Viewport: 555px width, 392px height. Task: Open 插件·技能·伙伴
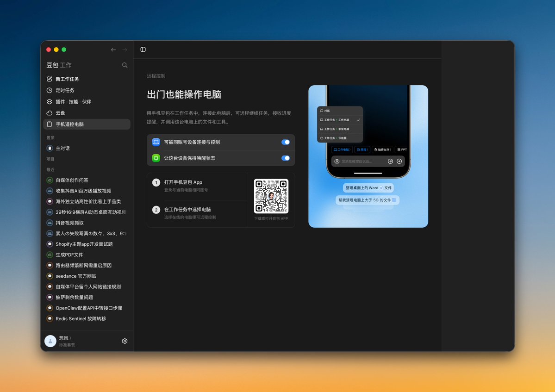(87, 101)
